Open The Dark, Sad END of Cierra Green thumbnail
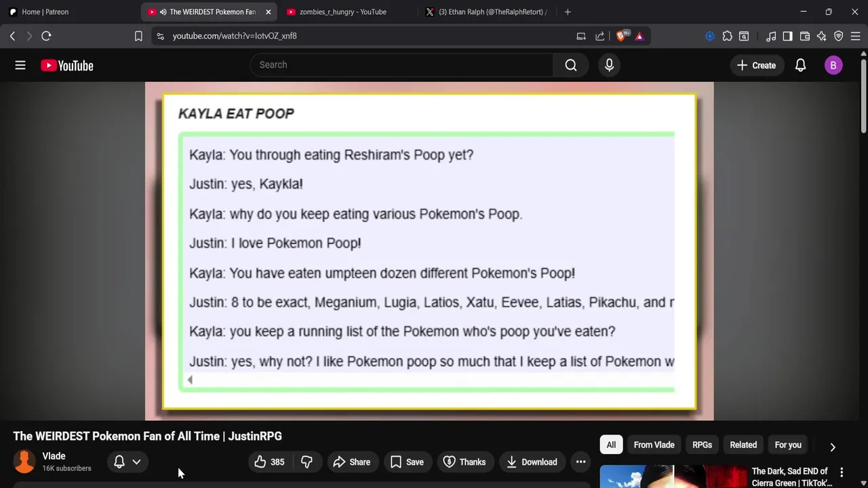Screen dimensions: 868x488 [673, 476]
